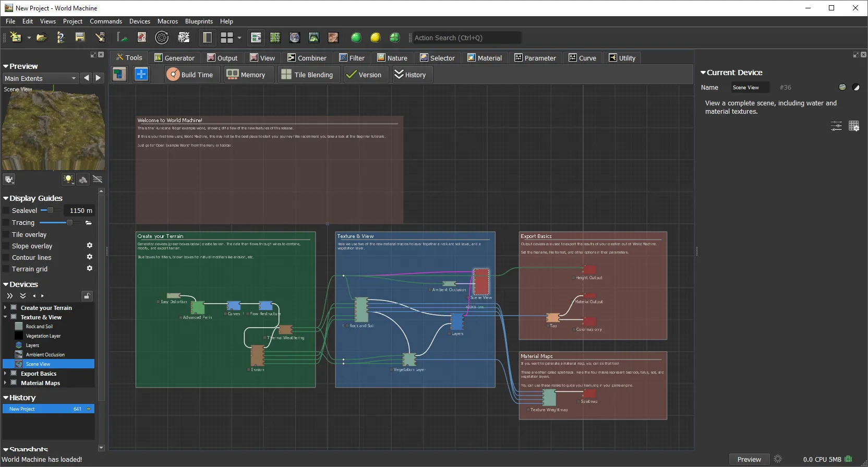Click the Preview button in status bar

tap(749, 459)
